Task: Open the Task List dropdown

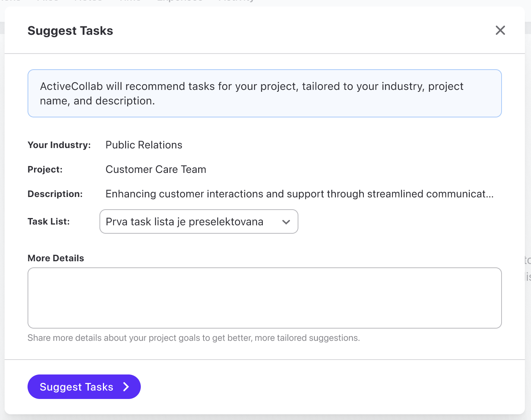Action: coord(199,221)
